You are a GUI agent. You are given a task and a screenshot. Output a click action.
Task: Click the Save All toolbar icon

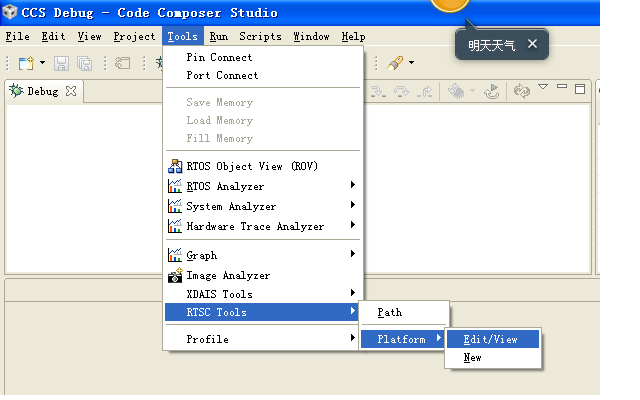[85, 63]
